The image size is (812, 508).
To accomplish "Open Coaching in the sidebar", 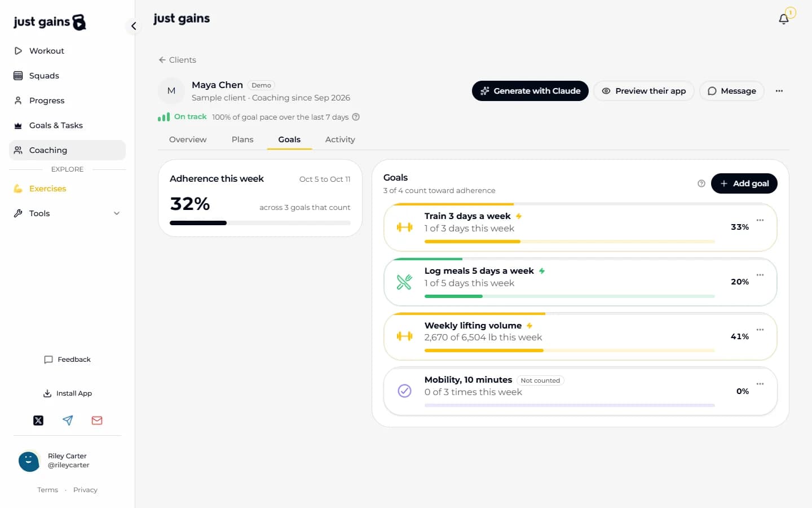I will 67,150.
